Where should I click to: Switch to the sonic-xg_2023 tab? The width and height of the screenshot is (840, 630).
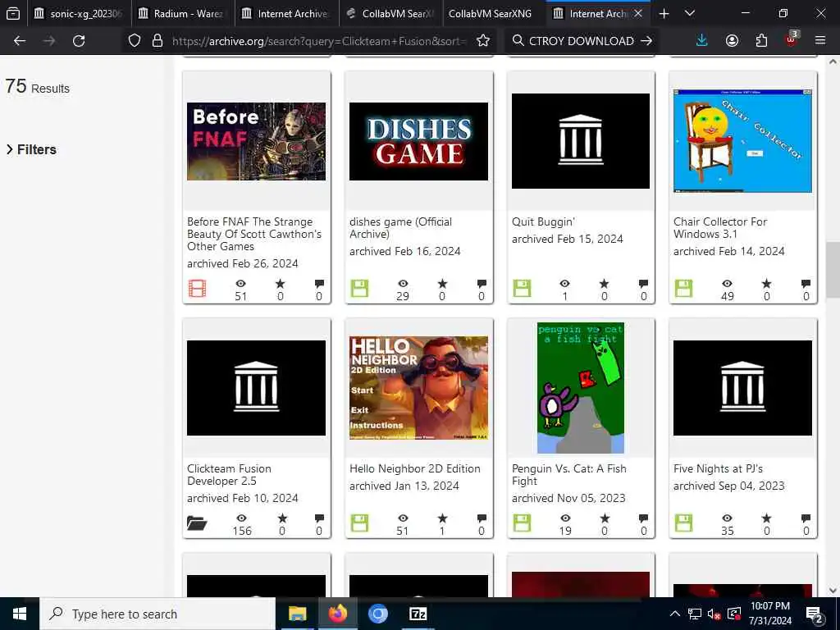[x=78, y=13]
